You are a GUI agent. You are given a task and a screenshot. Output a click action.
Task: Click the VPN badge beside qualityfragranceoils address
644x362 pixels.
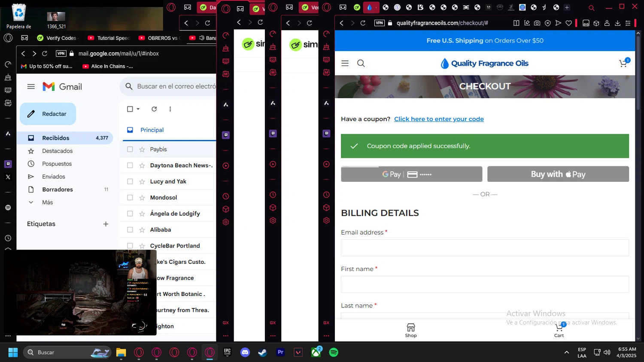tap(380, 23)
